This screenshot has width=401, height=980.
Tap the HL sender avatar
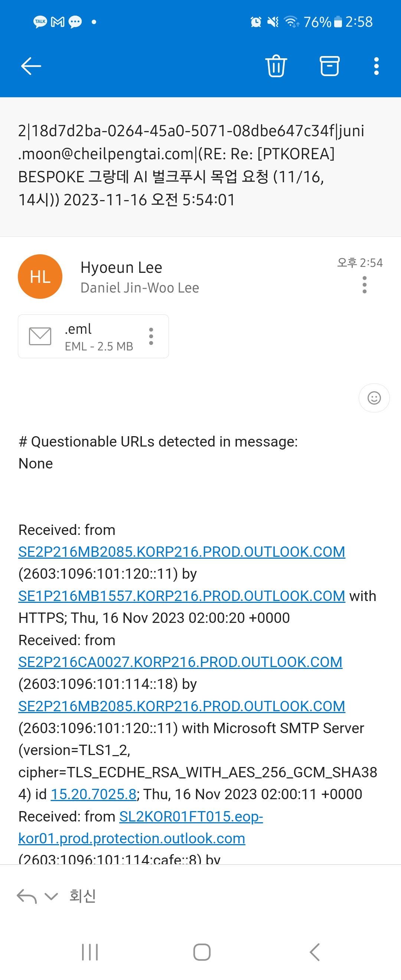tap(40, 277)
